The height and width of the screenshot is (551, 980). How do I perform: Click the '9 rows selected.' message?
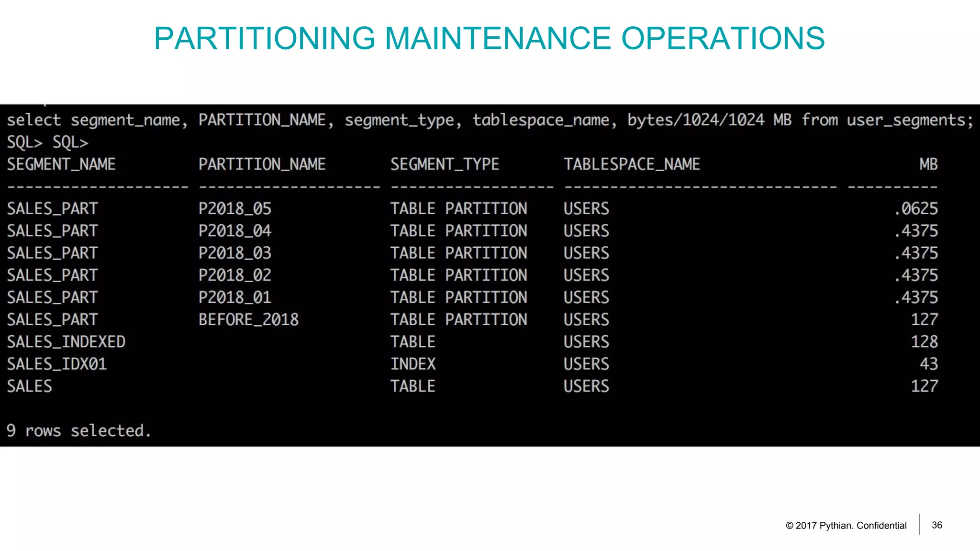click(79, 430)
